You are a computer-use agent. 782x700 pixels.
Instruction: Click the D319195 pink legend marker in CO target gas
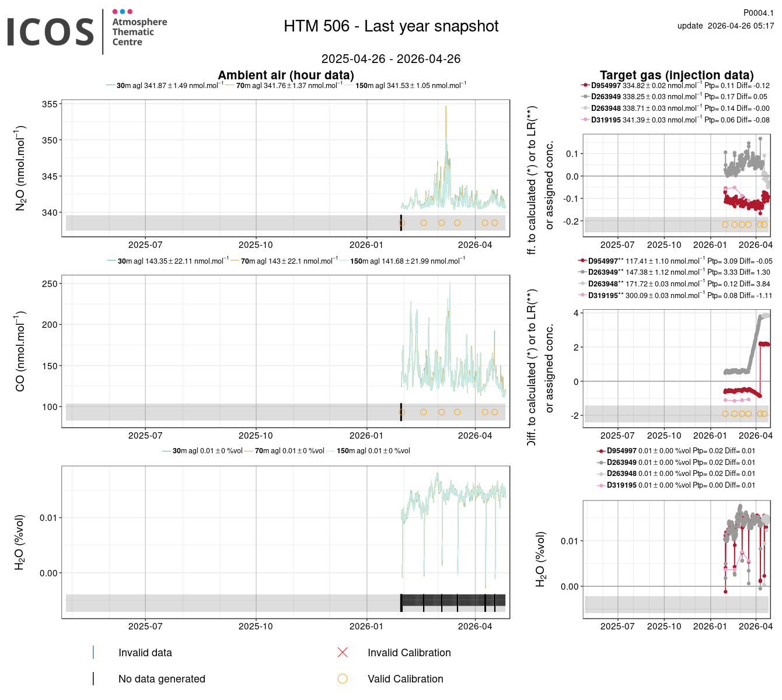pyautogui.click(x=582, y=295)
